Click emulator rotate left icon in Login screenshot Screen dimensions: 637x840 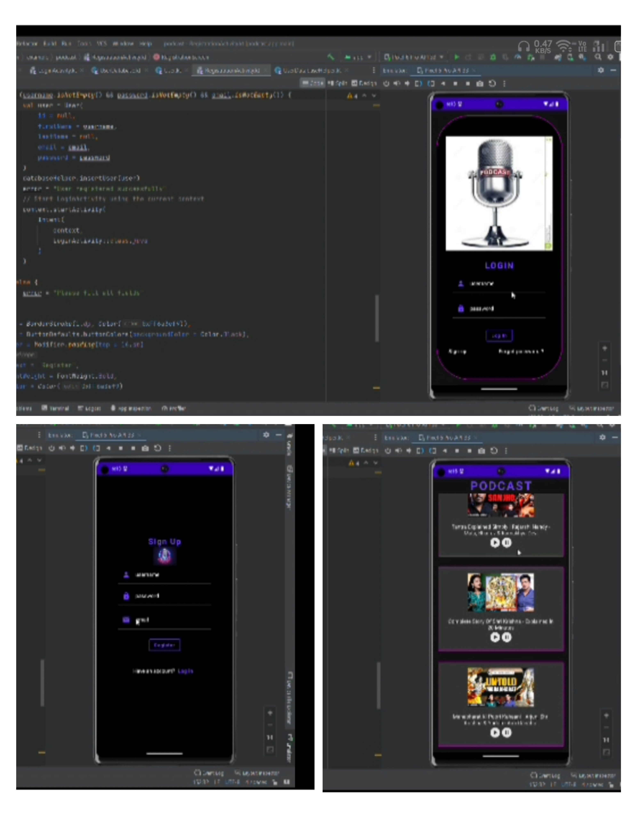pos(418,83)
